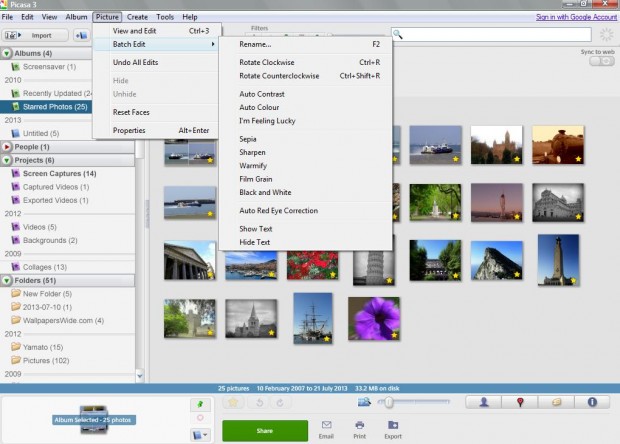Collapse the Albums section
Image resolution: width=620 pixels, height=444 pixels.
pyautogui.click(x=7, y=53)
